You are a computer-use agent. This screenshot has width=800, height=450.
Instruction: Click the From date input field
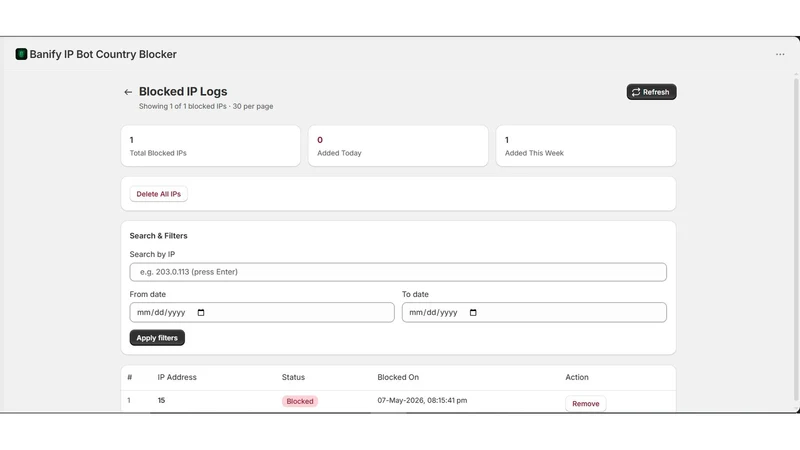pos(262,312)
